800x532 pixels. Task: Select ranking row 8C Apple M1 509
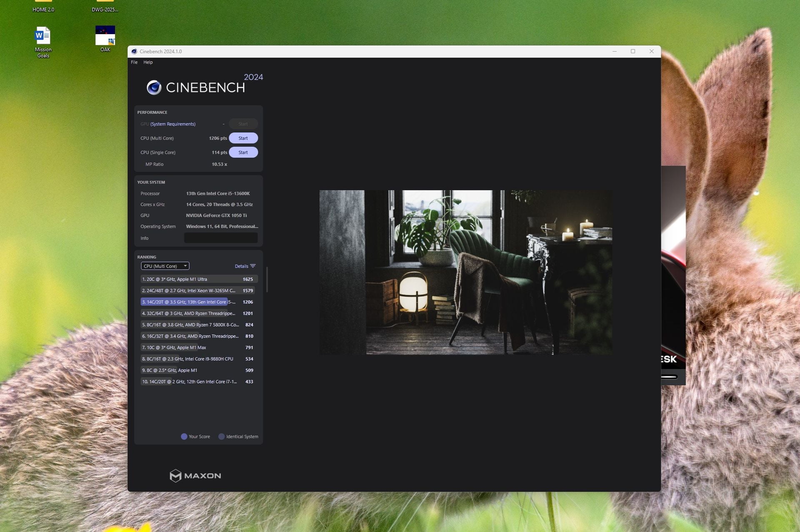199,370
